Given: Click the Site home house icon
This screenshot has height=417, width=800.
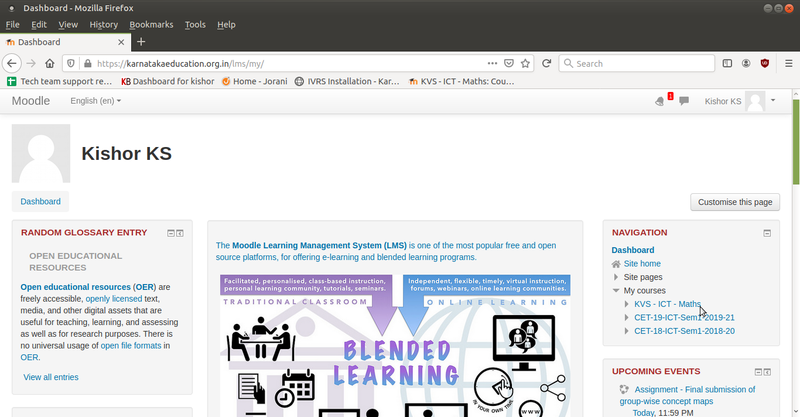Looking at the screenshot, I should coord(616,264).
